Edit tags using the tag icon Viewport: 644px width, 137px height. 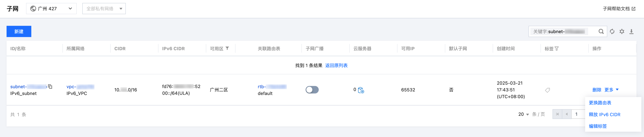coord(547,90)
